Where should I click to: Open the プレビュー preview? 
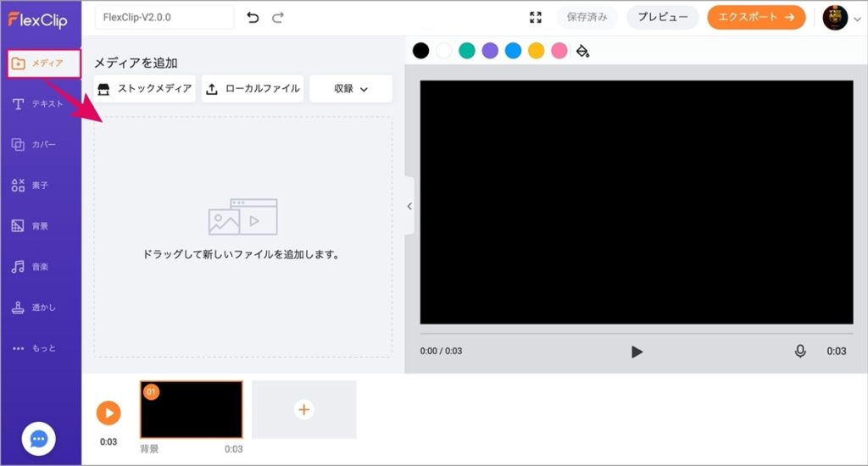[663, 17]
